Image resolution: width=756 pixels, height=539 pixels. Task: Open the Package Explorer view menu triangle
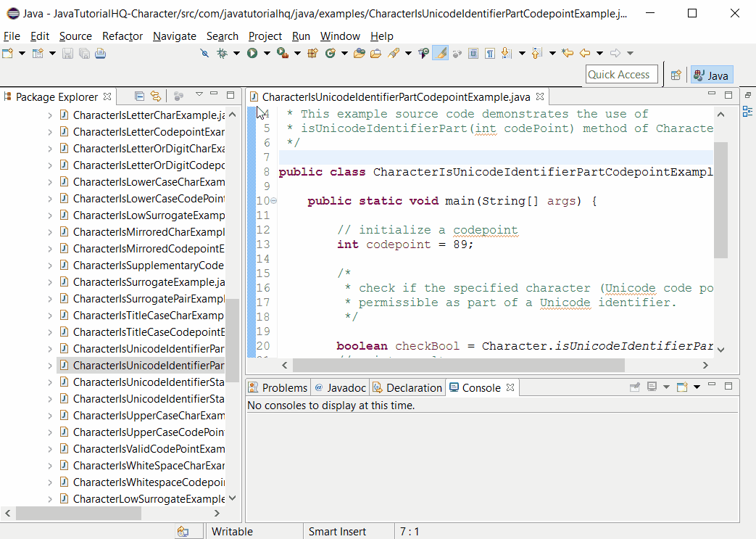click(199, 95)
